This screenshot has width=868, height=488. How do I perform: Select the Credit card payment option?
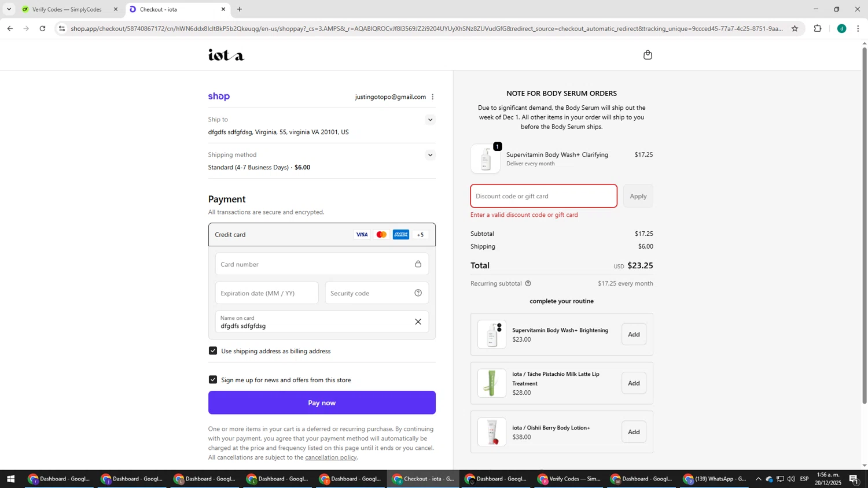(322, 235)
